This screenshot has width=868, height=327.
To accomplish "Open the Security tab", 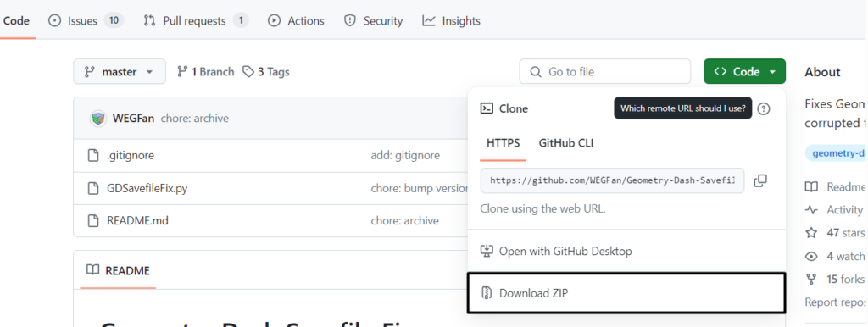I will point(374,21).
